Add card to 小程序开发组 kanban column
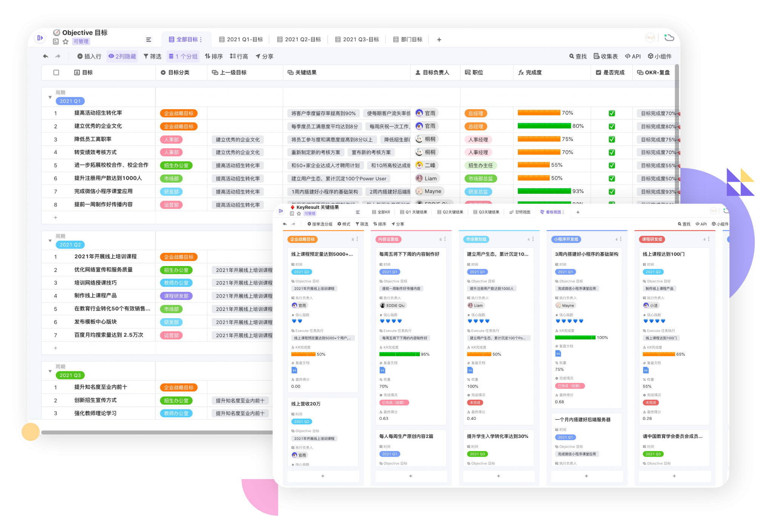The image size is (774, 532). (587, 476)
